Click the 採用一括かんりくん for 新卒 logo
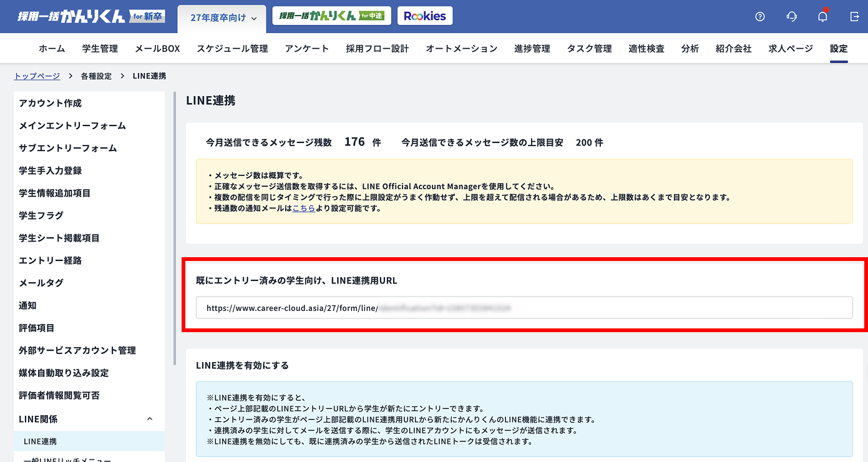The width and height of the screenshot is (868, 462). tap(91, 17)
